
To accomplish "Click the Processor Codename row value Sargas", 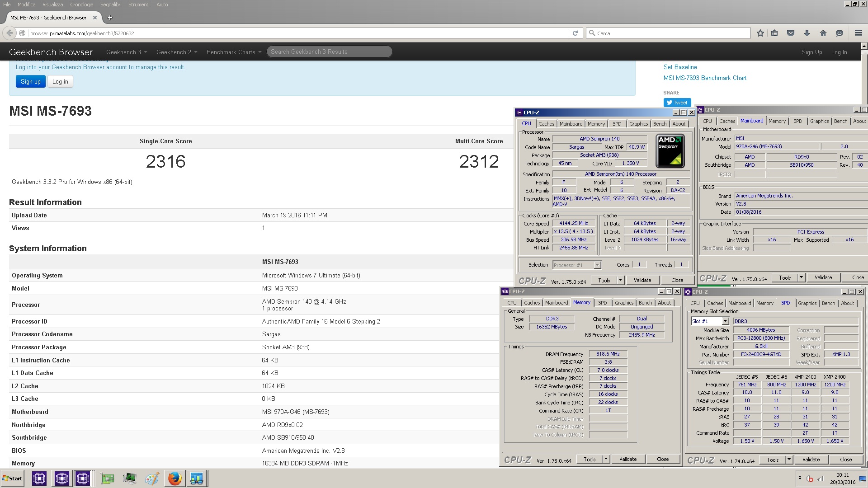I will 271,334.
